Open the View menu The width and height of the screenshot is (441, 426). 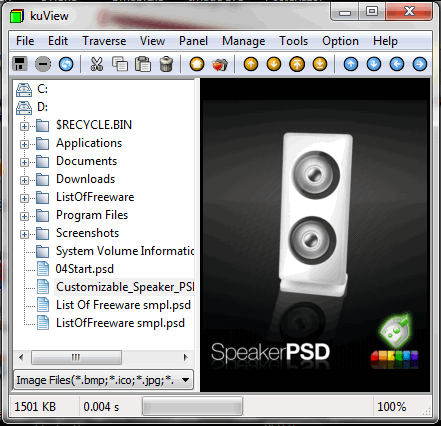pyautogui.click(x=152, y=41)
